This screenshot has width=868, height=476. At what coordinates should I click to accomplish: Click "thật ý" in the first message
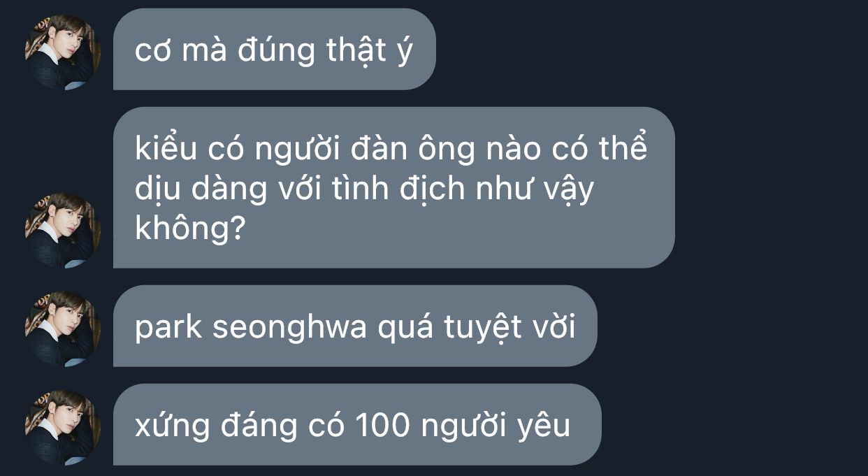coord(370,50)
